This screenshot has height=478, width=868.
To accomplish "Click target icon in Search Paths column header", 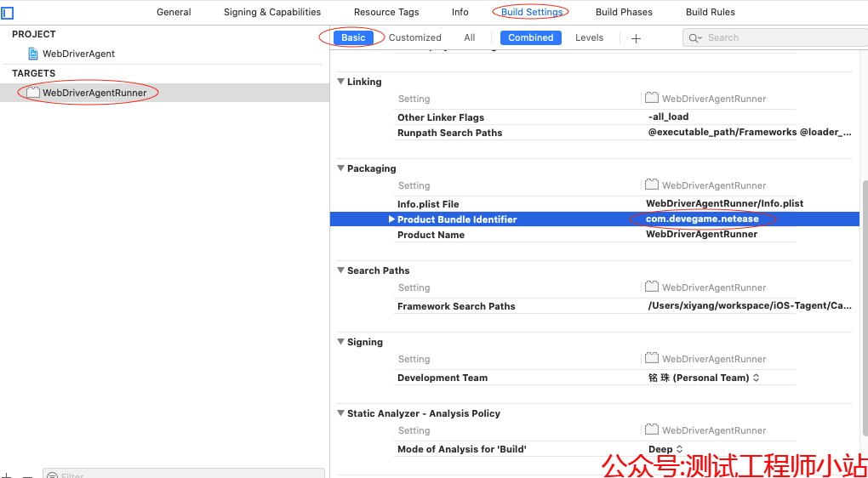I will tap(652, 287).
